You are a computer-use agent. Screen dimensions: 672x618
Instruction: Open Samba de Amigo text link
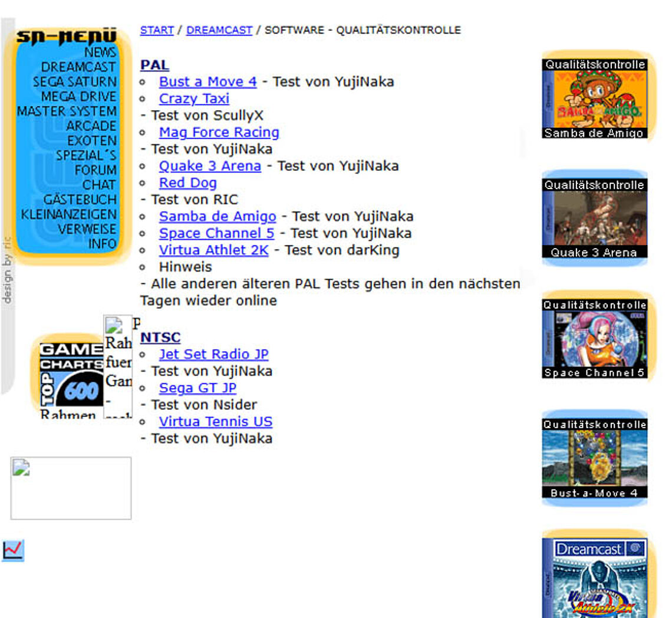(x=218, y=217)
